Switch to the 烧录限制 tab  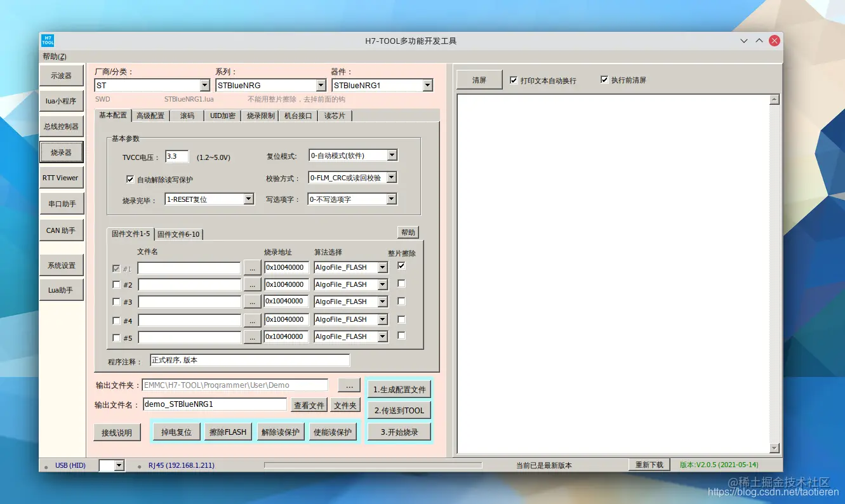tap(261, 116)
